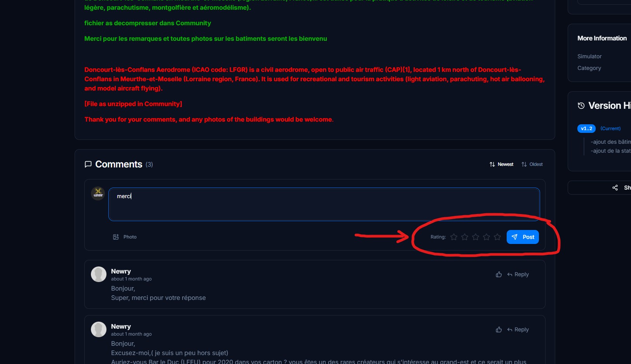631x364 pixels.
Task: Select the fourth rating star
Action: click(x=486, y=237)
